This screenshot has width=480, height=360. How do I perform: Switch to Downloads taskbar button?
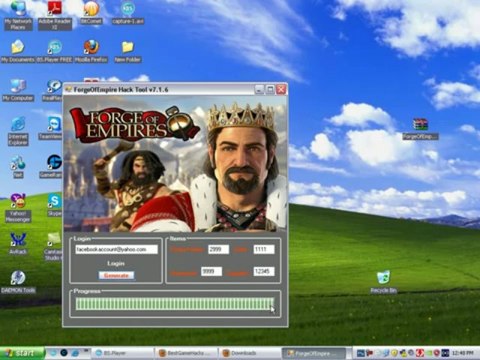tap(250, 353)
